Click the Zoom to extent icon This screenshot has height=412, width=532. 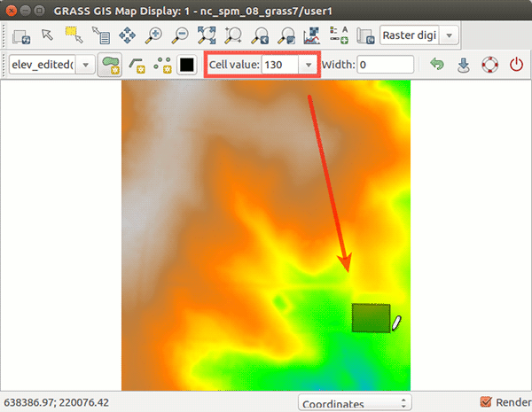207,36
